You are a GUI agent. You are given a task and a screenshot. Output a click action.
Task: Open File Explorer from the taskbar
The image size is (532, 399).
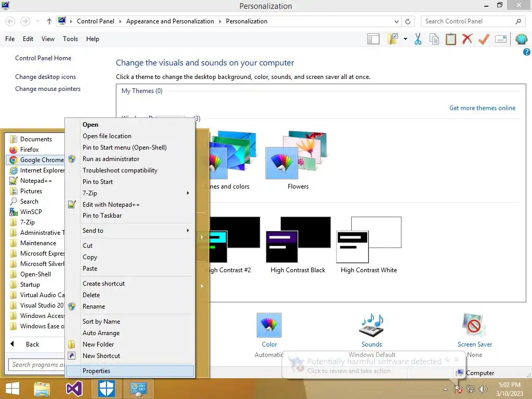[42, 389]
